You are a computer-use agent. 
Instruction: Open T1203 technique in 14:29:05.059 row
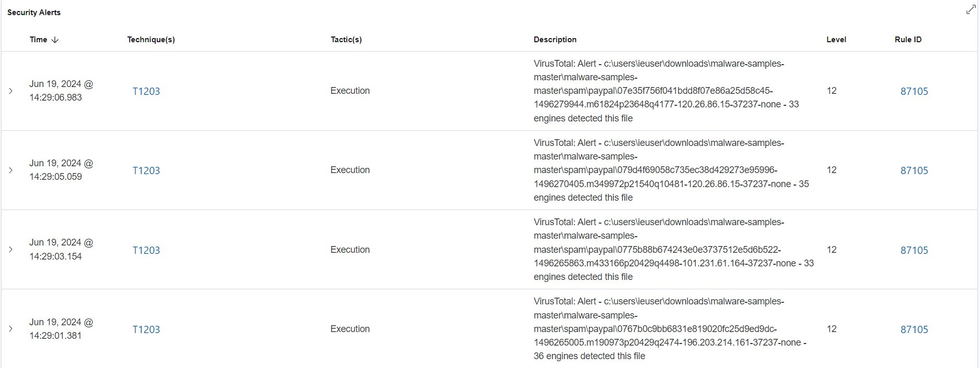pyautogui.click(x=146, y=170)
